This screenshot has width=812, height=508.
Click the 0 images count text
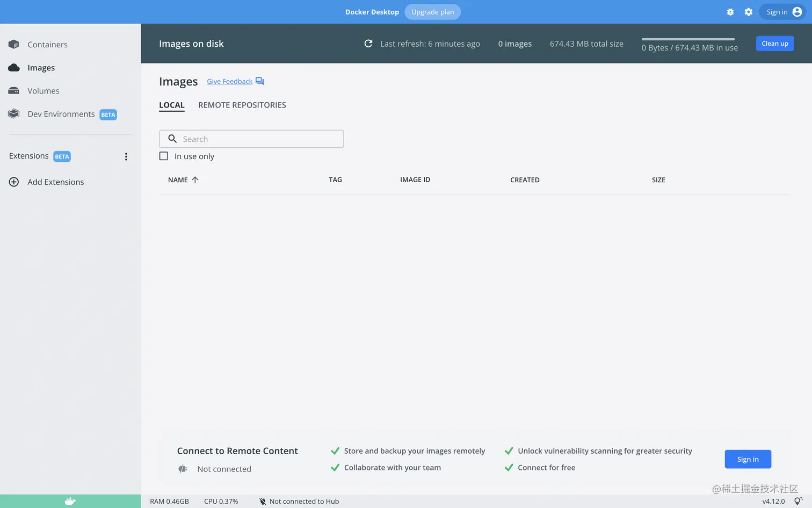(514, 44)
